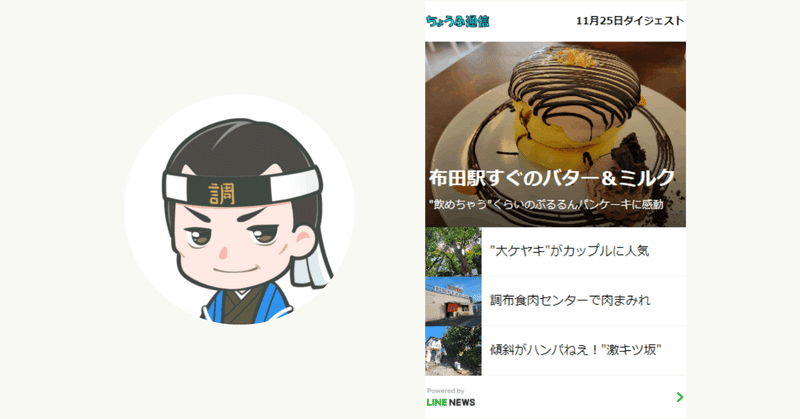Viewport: 800px width, 419px height.
Task: Open the pancake feature photo
Action: click(555, 134)
